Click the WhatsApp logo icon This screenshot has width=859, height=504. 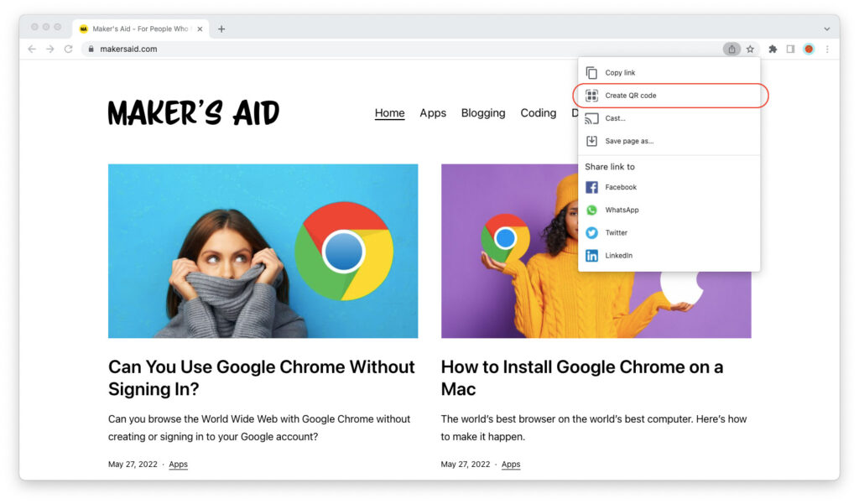click(x=591, y=210)
